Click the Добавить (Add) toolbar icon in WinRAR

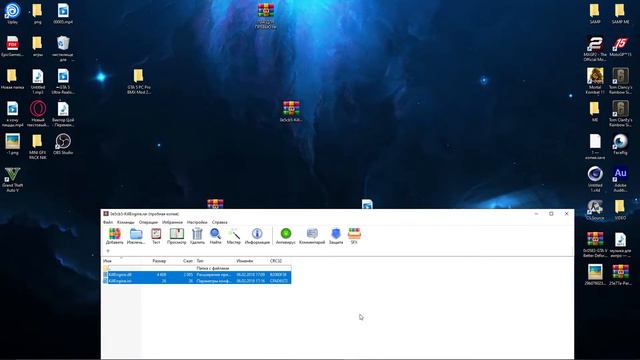114,236
